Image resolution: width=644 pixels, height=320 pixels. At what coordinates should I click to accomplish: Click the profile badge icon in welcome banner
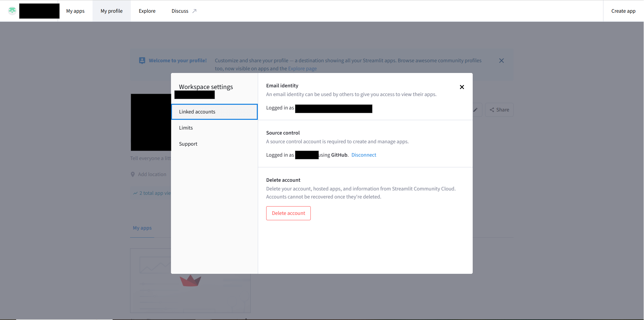point(142,61)
